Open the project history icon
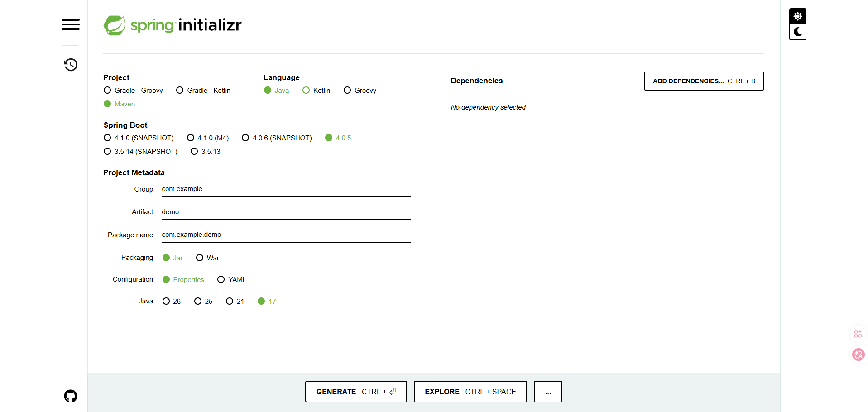The width and height of the screenshot is (868, 412). (x=71, y=65)
